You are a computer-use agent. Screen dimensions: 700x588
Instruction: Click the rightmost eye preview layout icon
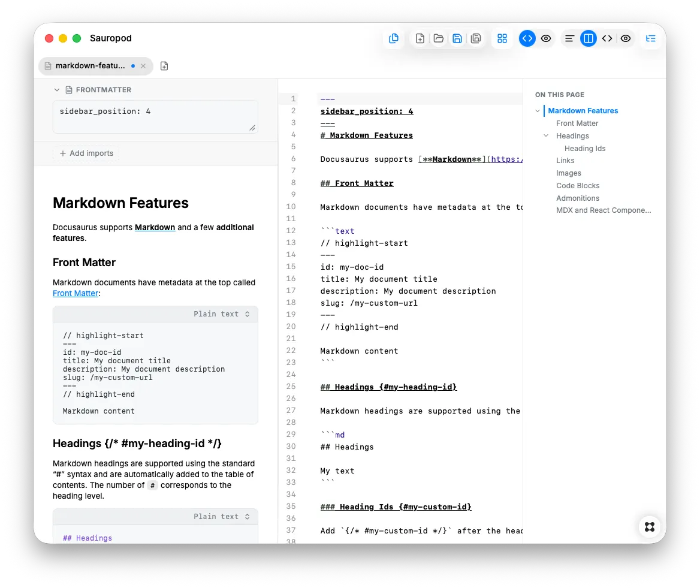point(626,38)
